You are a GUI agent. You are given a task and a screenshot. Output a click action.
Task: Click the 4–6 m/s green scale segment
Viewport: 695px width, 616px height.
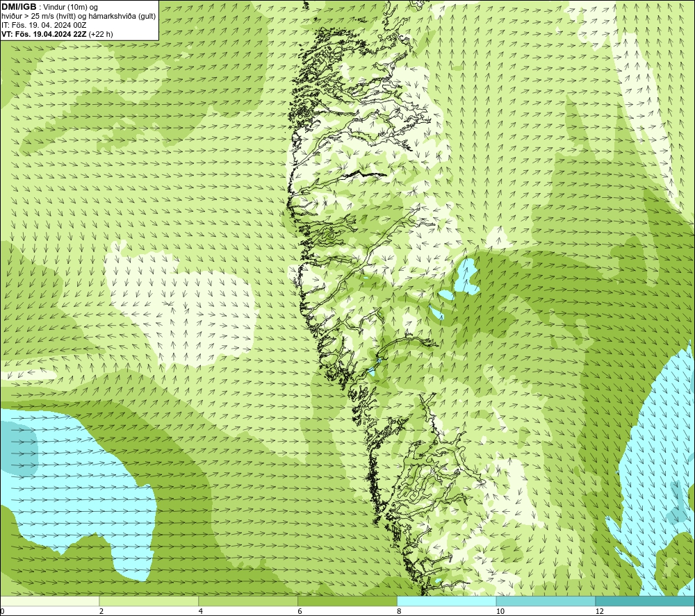[248, 601]
